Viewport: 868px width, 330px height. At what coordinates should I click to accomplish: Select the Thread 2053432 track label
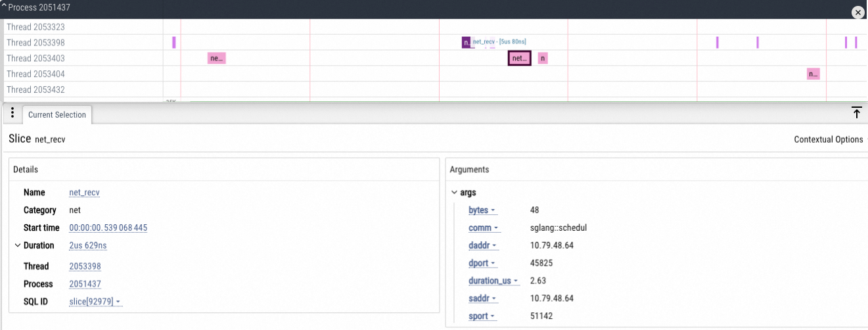[35, 90]
